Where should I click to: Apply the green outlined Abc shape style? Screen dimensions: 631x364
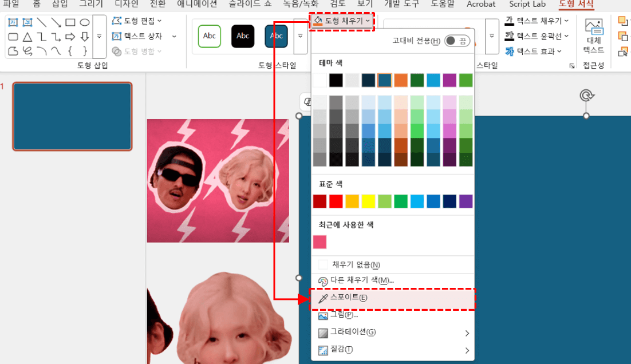click(x=210, y=36)
